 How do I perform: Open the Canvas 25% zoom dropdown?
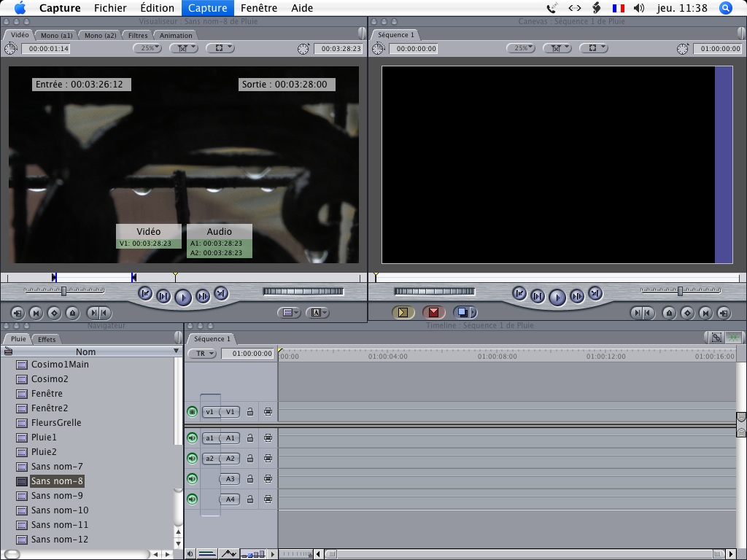coord(521,48)
